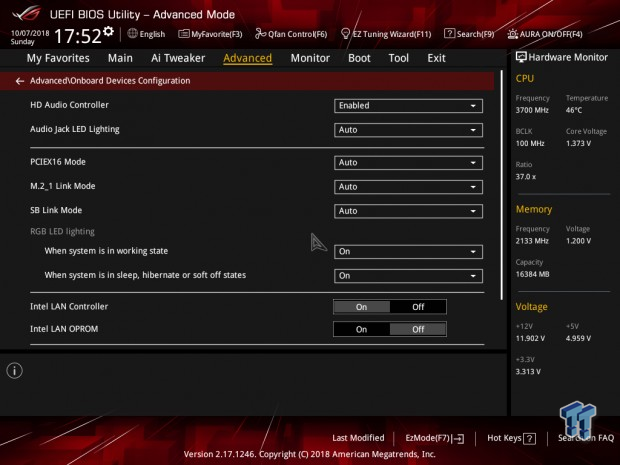Screen dimensions: 620x465
Task: Click the 17:52 clock display
Action: (78, 36)
